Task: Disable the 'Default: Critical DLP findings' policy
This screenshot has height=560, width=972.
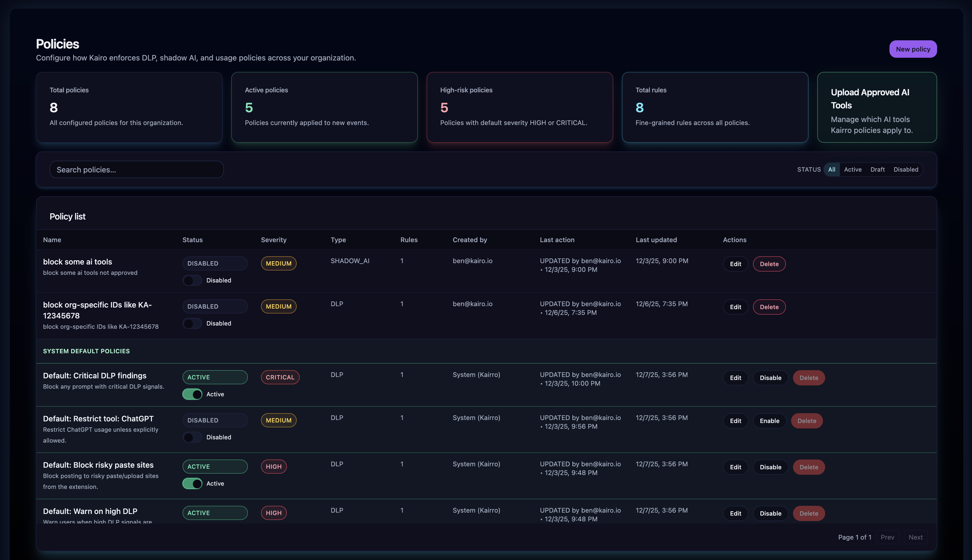Action: coord(770,378)
